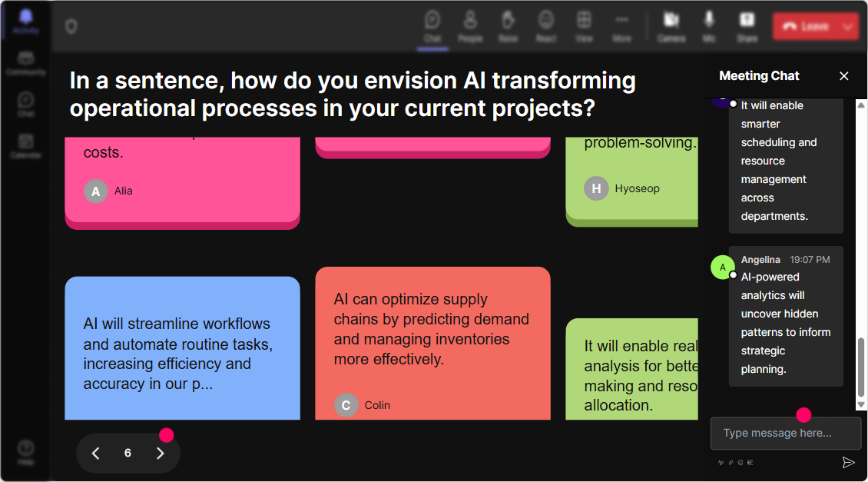Go to the previous slide with left arrow
Image resolution: width=868 pixels, height=482 pixels.
click(95, 454)
